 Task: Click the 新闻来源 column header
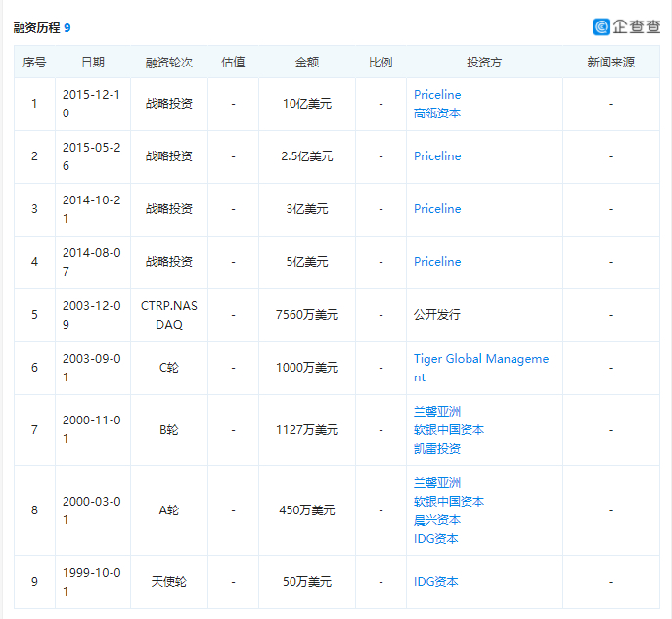pos(610,63)
